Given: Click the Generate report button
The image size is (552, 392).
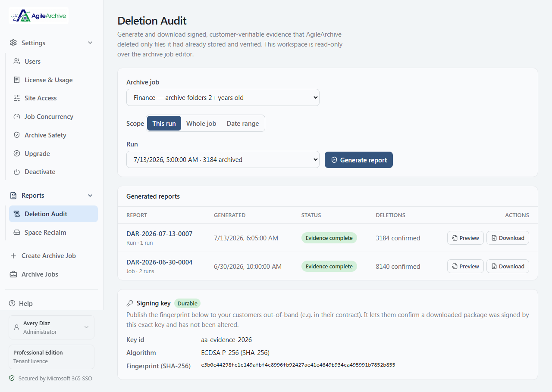Looking at the screenshot, I should click(x=359, y=160).
